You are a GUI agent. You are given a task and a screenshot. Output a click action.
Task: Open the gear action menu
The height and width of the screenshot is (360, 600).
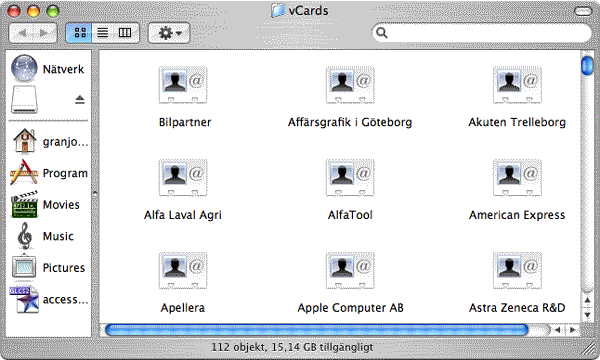[169, 33]
